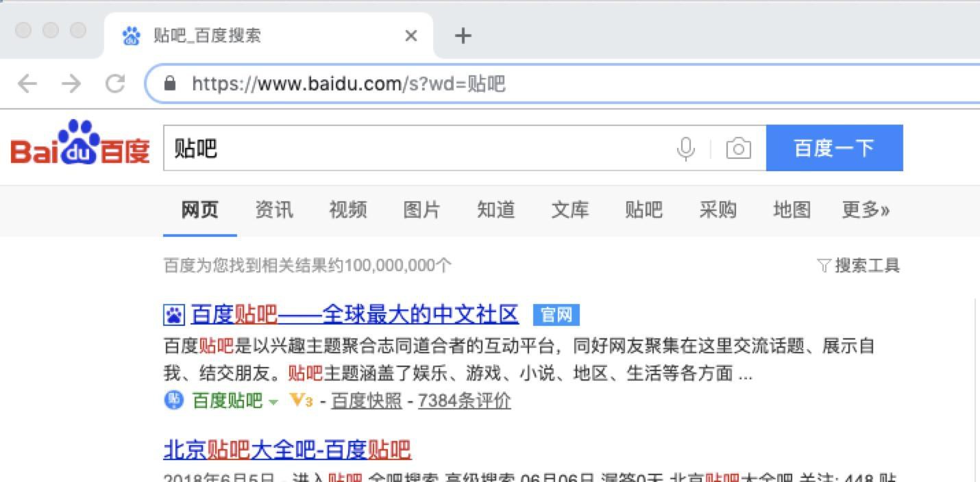Screen dimensions: 980x482
Task: Open the 地图 tab
Action: tap(792, 210)
